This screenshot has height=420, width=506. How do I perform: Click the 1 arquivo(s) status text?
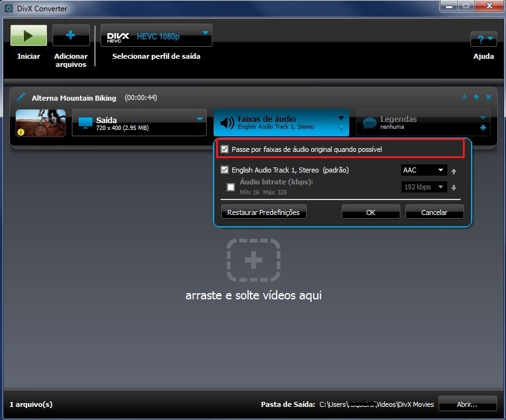(31, 404)
